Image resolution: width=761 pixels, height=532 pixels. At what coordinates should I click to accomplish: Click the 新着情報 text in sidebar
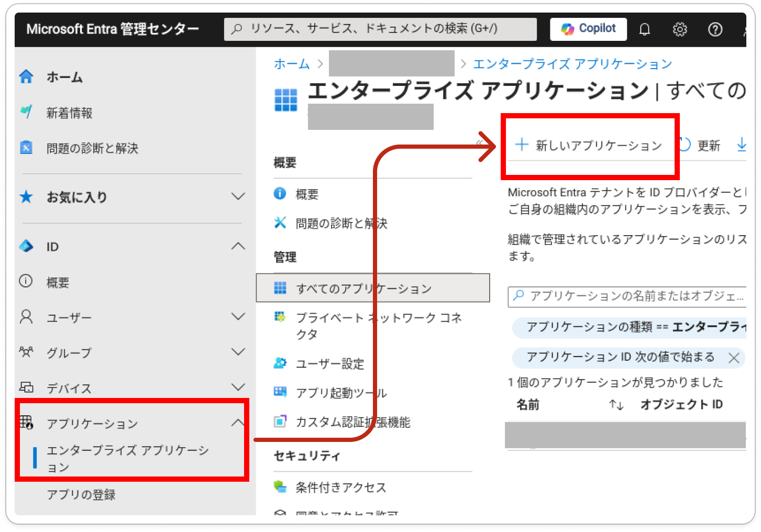coord(70,113)
